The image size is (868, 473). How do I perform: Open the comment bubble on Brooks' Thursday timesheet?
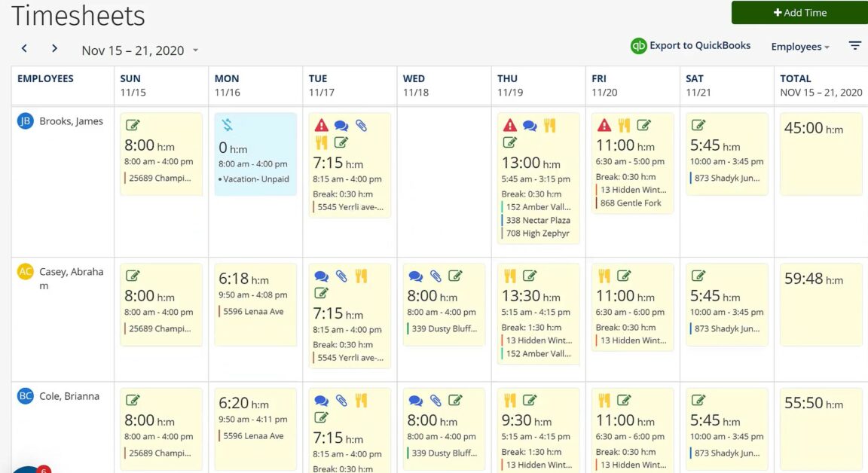[529, 125]
